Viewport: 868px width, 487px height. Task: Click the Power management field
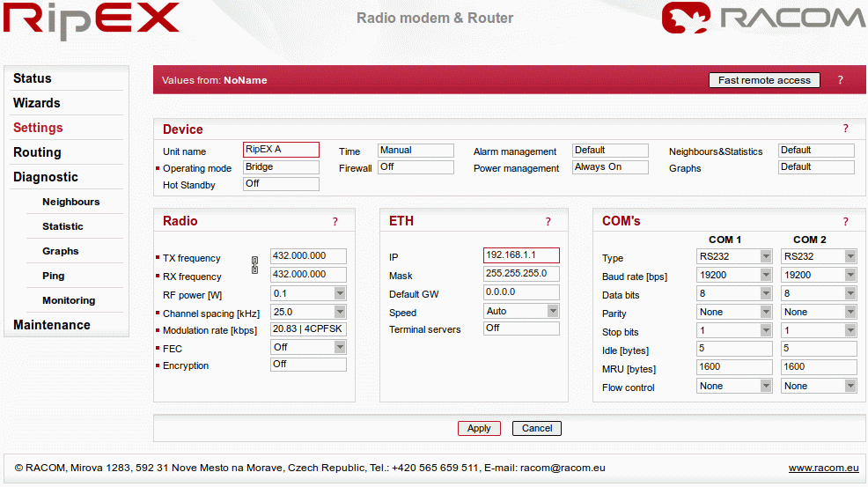[610, 167]
